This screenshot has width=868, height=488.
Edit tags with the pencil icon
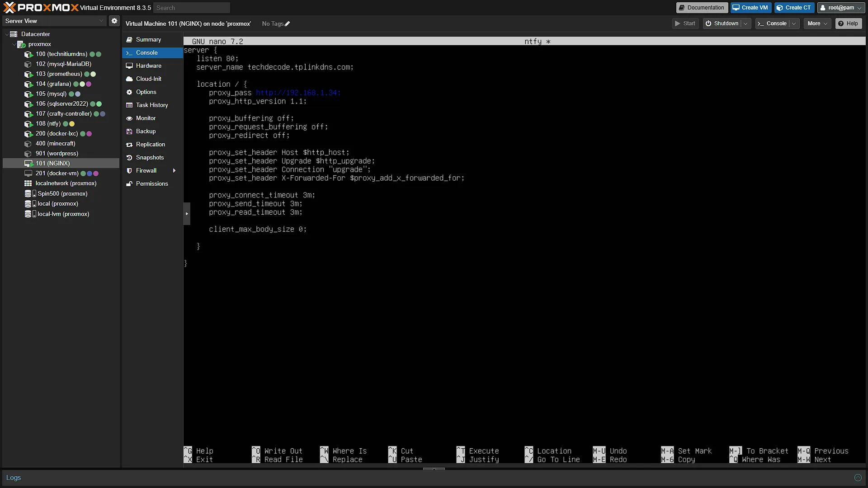click(287, 24)
